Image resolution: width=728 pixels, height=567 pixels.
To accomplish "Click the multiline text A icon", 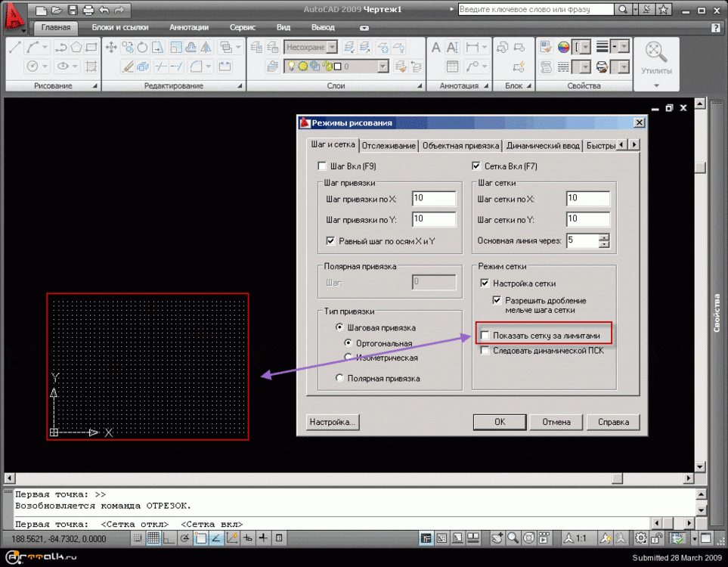I will (x=436, y=48).
